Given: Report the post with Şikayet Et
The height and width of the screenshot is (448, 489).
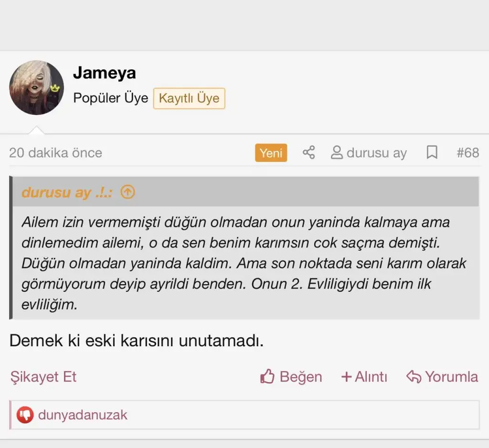Looking at the screenshot, I should [x=43, y=377].
